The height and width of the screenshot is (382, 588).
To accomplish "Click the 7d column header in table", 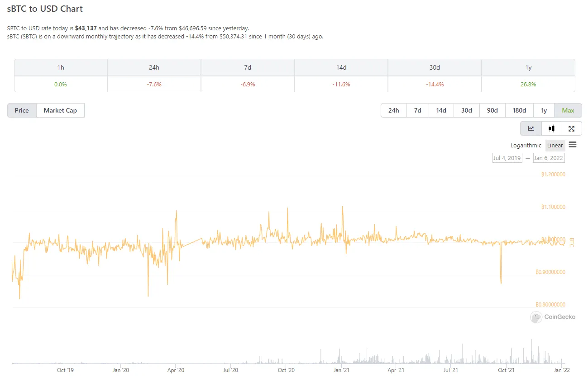I will [248, 67].
